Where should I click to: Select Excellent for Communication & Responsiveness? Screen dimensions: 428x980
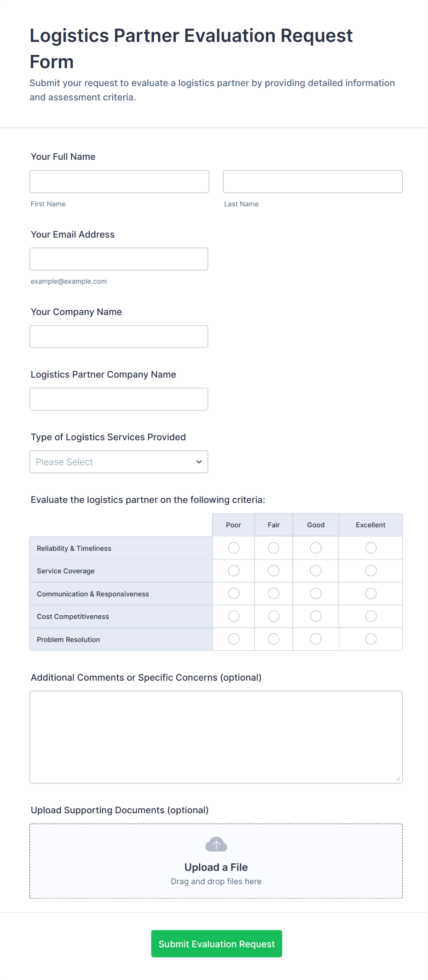click(370, 594)
